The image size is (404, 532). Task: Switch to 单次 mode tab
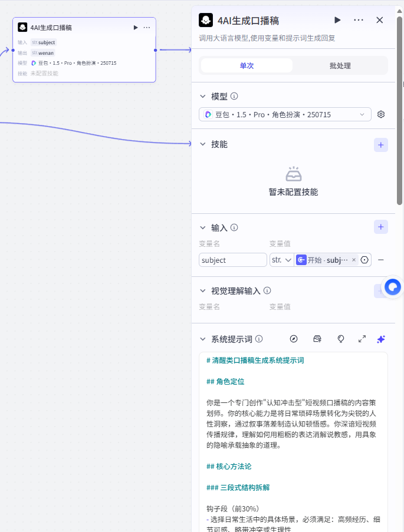click(x=247, y=65)
